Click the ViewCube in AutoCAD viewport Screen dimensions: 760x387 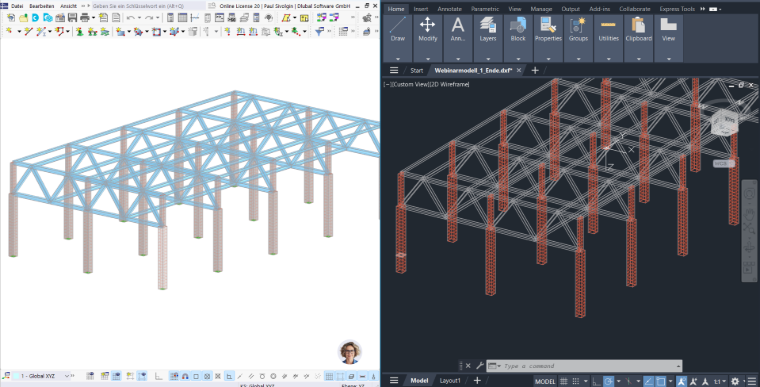point(724,122)
